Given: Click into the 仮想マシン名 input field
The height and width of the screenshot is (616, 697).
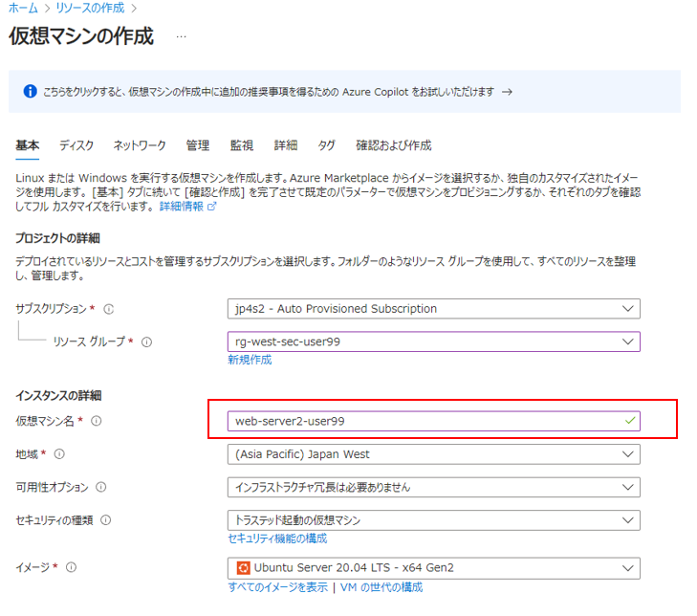Looking at the screenshot, I should (433, 421).
